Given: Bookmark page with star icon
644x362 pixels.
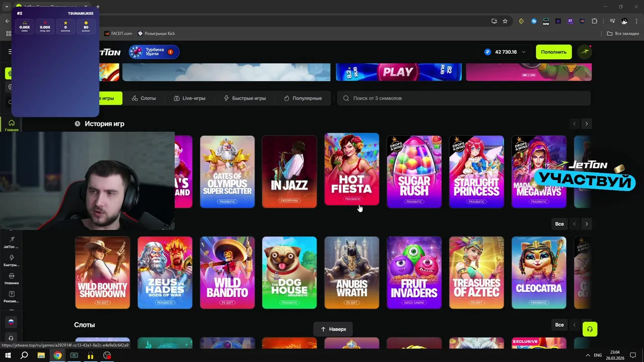Looking at the screenshot, I should (505, 21).
